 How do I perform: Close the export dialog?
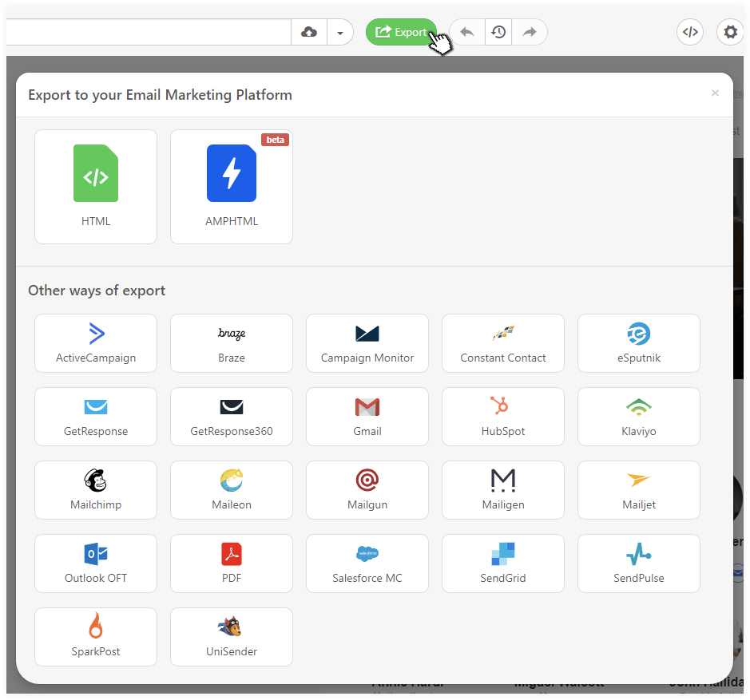coord(715,93)
